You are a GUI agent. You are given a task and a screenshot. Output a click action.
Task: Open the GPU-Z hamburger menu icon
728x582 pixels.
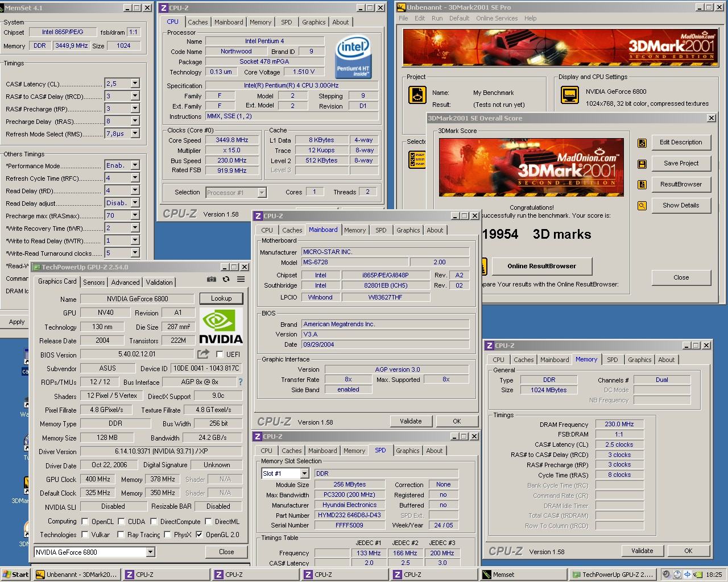click(x=241, y=279)
